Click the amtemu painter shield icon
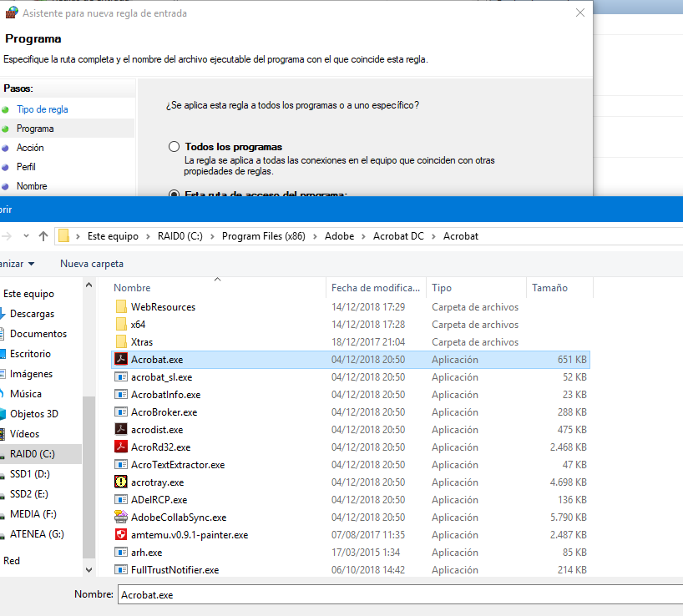The width and height of the screenshot is (683, 616). pyautogui.click(x=121, y=534)
